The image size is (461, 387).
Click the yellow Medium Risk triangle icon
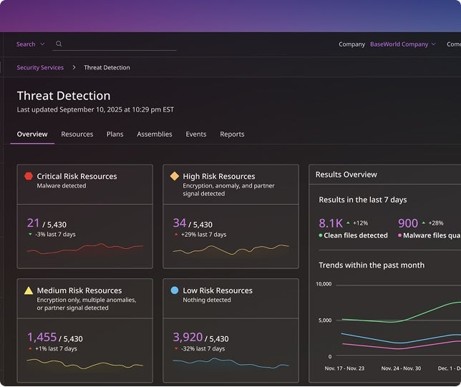pyautogui.click(x=29, y=290)
